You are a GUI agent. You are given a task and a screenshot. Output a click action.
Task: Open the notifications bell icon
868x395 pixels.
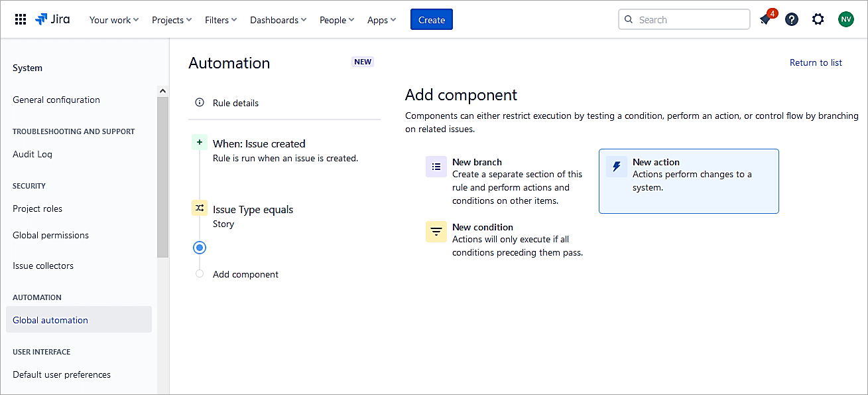(x=766, y=19)
